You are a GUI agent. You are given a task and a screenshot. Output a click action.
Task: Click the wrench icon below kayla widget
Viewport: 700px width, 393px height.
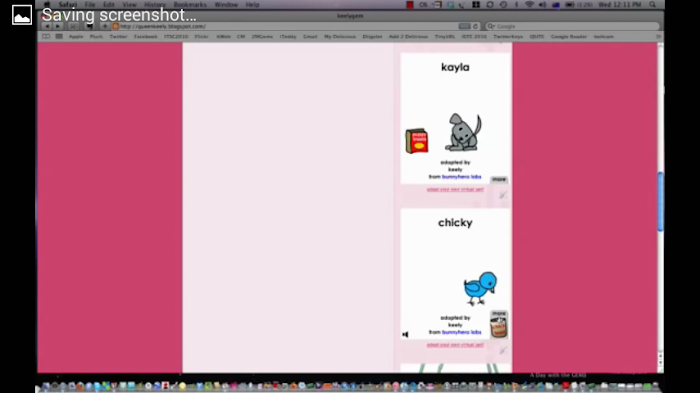[503, 195]
